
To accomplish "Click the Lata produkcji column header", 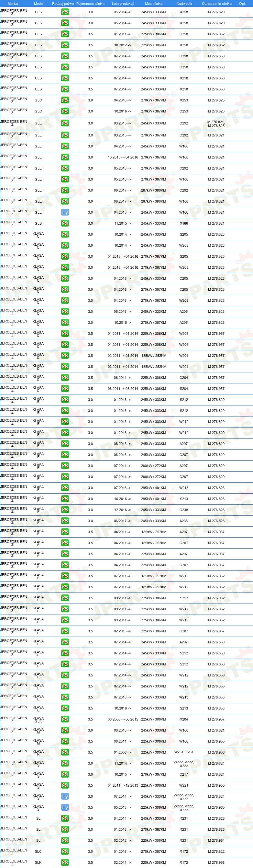I will coord(123,4).
